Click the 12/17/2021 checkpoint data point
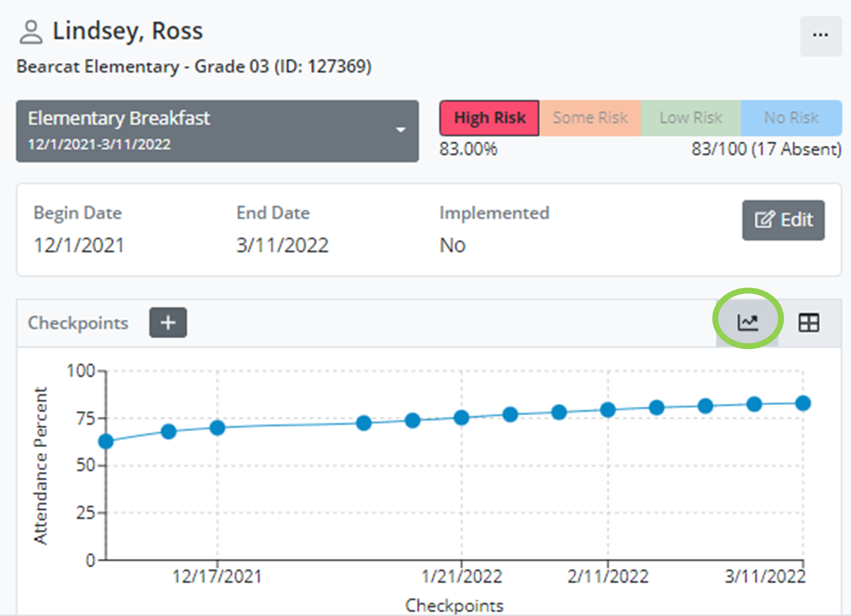Screen dimensions: 851x616 [x=217, y=428]
